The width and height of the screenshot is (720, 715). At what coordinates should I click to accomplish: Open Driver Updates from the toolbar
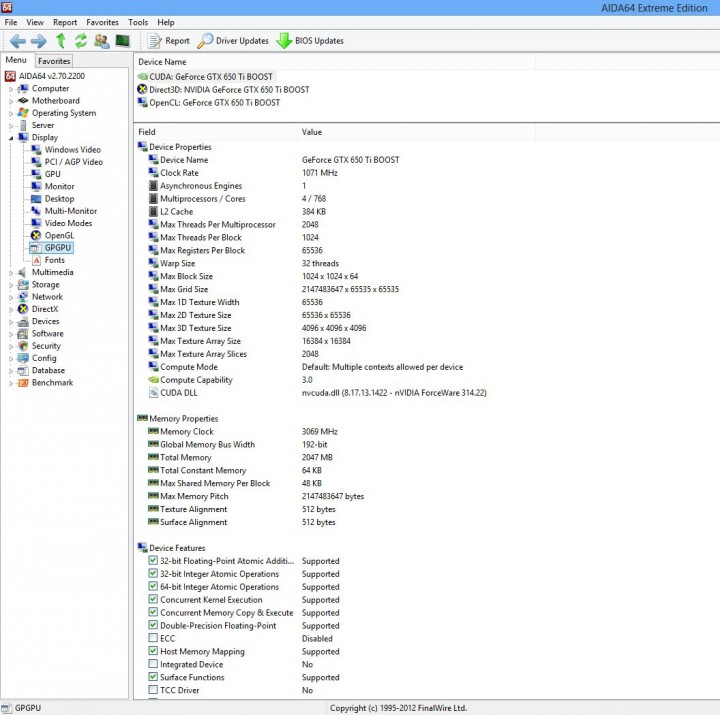point(233,41)
